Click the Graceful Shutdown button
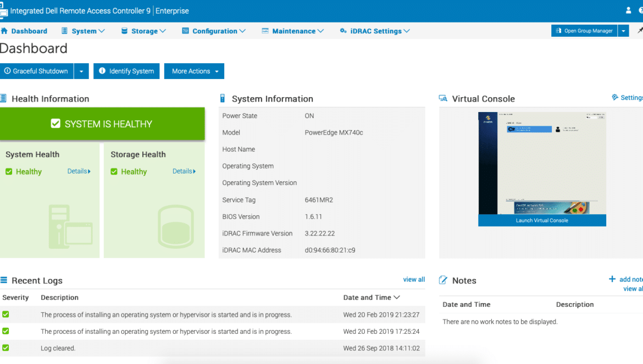Viewport: 643px width, 364px height. coord(36,71)
